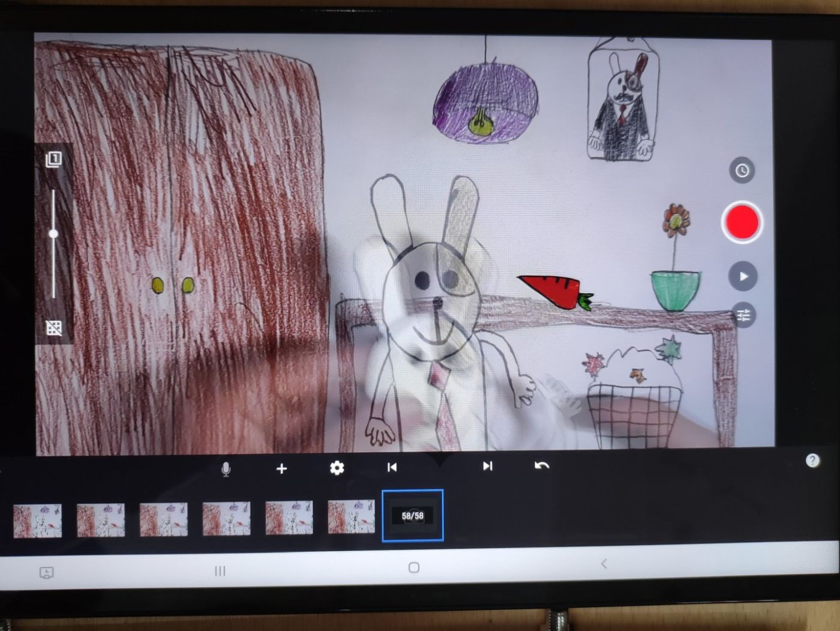840x631 pixels.
Task: Undo the last action
Action: 541,466
